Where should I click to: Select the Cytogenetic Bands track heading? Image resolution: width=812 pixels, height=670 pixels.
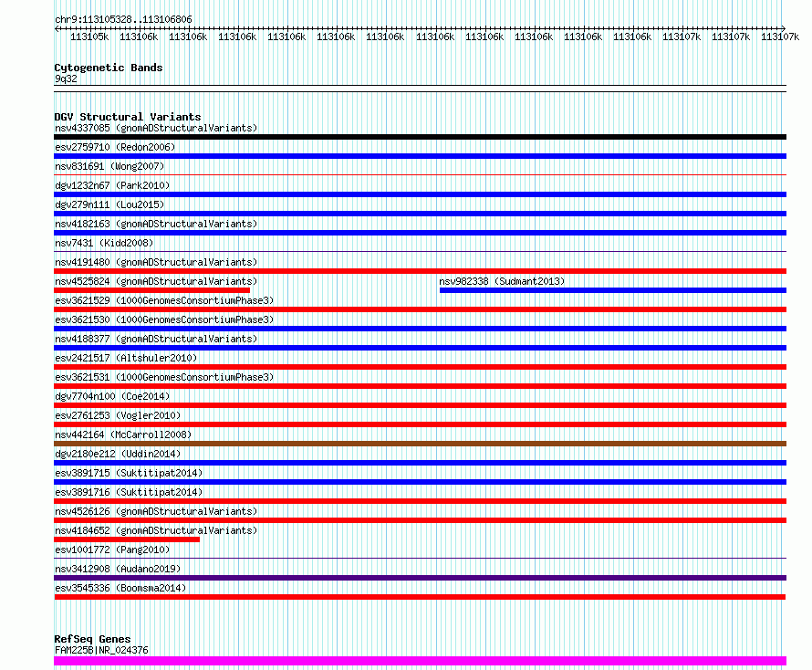coord(109,68)
